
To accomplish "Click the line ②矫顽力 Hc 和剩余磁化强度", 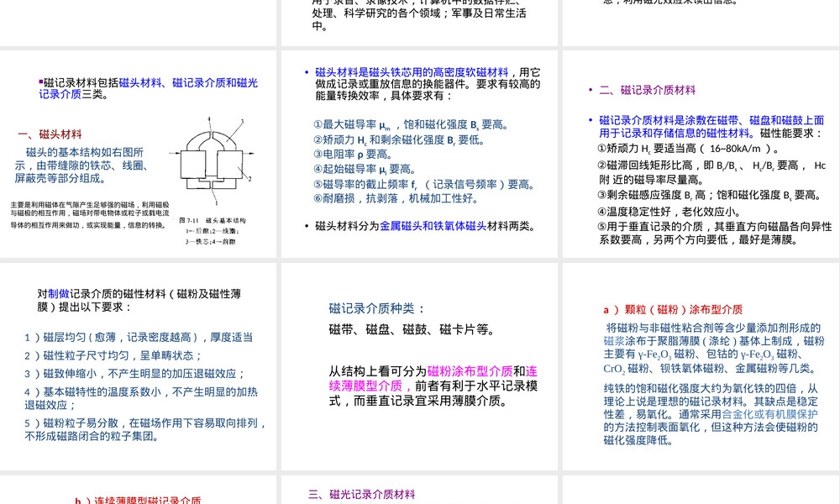I will click(399, 139).
